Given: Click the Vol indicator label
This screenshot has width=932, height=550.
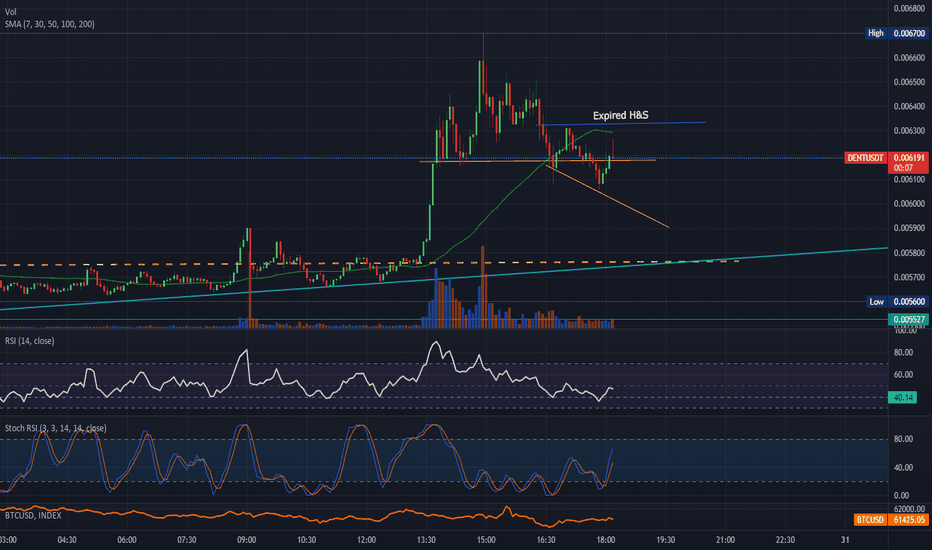Looking at the screenshot, I should tap(11, 12).
